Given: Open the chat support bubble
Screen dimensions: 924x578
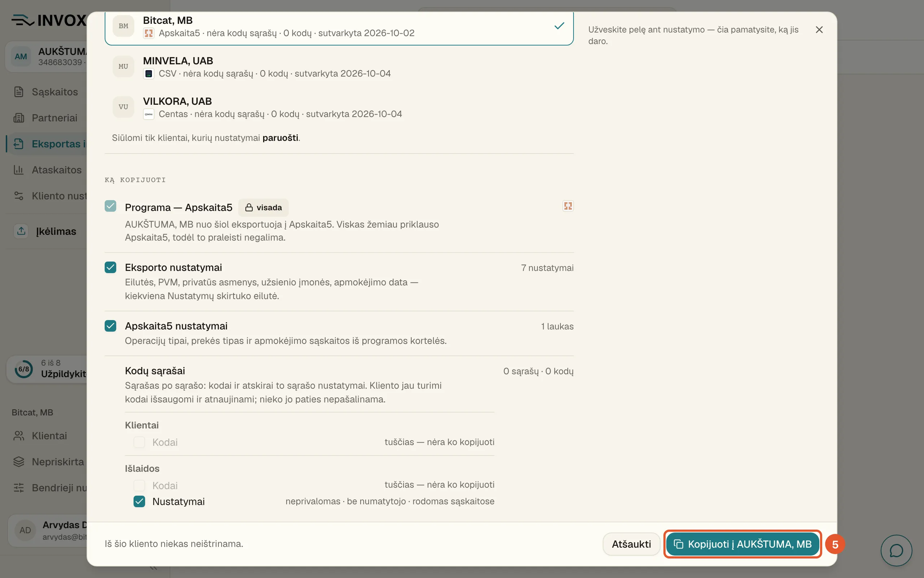Looking at the screenshot, I should click(x=896, y=551).
